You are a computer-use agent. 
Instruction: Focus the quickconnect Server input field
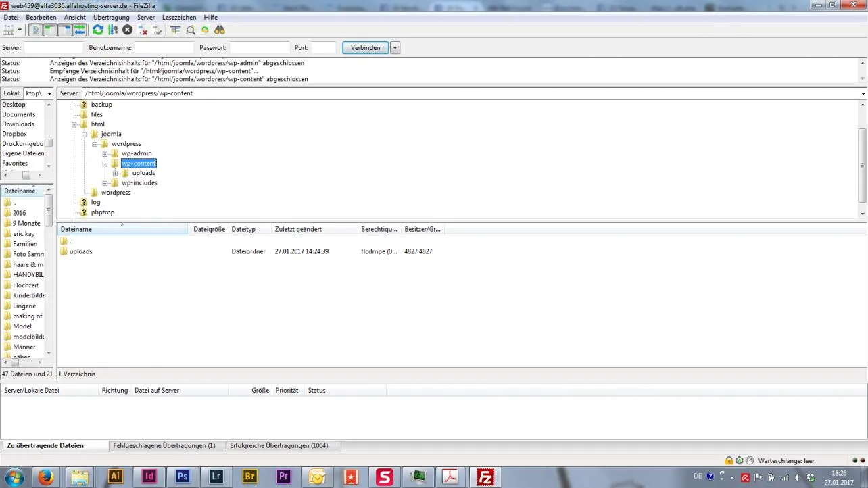click(53, 47)
